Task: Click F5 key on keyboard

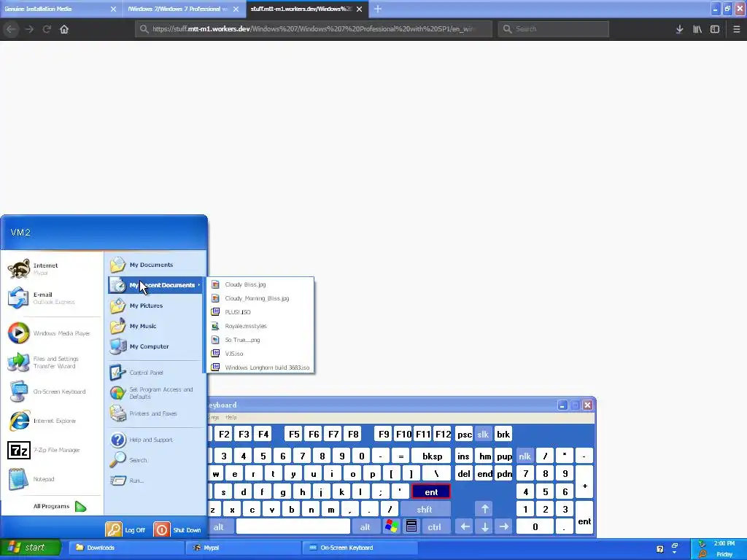Action: 294,435
